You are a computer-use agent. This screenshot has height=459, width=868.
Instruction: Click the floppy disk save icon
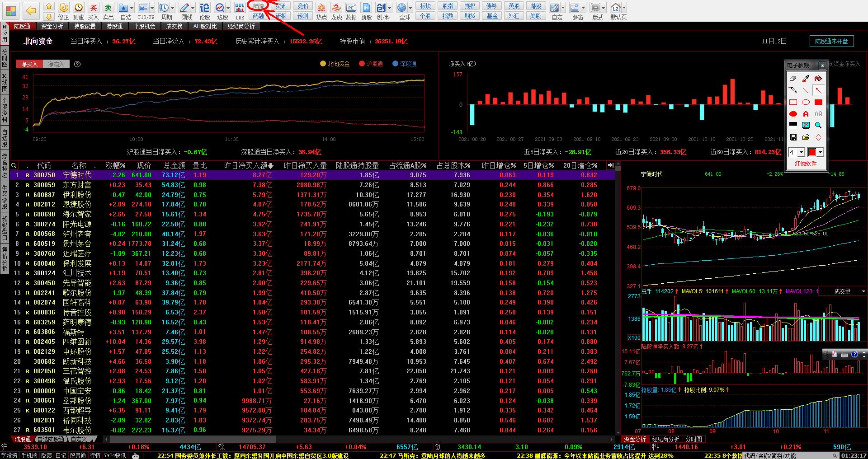point(793,137)
